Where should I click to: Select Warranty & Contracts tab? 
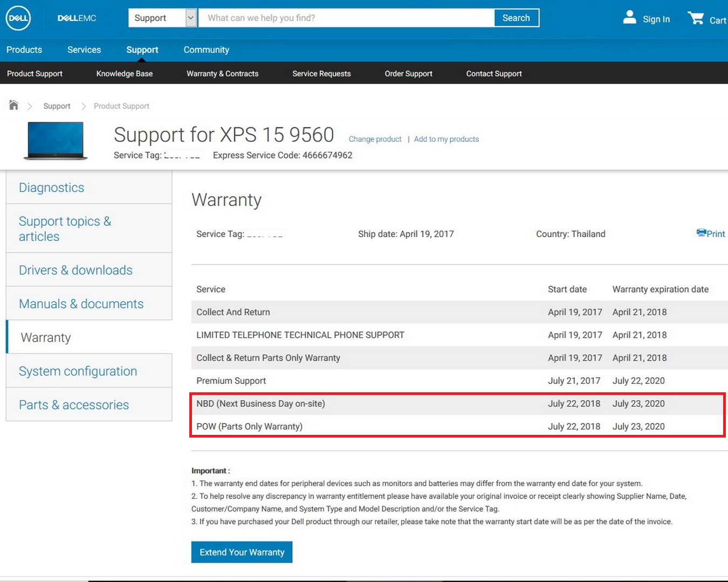pyautogui.click(x=223, y=73)
